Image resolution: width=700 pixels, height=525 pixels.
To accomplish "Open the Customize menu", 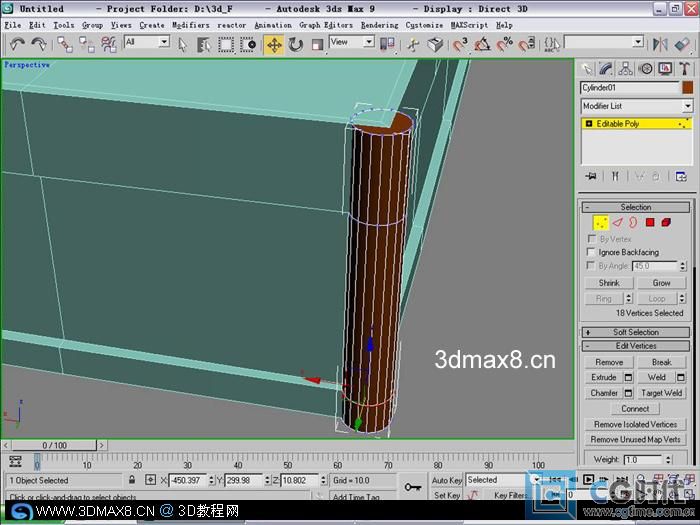I will 424,25.
